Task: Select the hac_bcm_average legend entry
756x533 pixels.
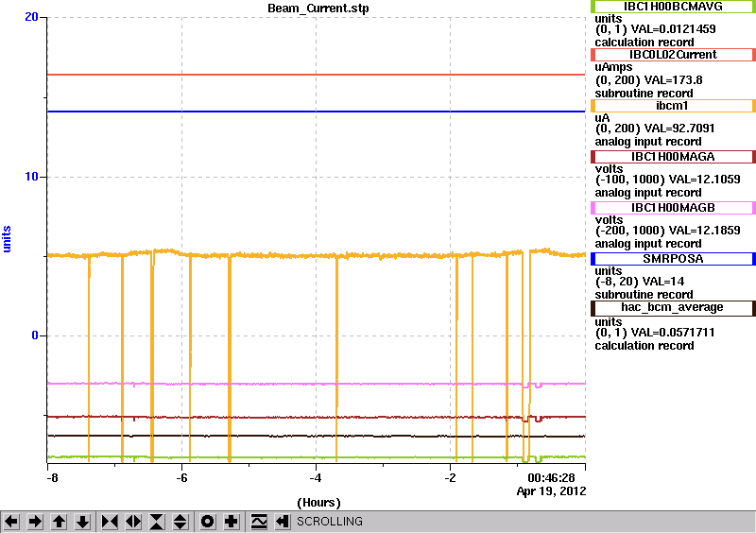Action: click(673, 307)
